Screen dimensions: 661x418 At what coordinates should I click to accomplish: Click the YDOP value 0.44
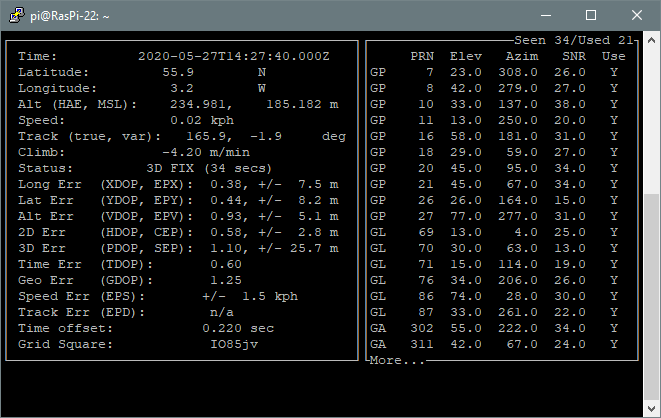point(226,201)
